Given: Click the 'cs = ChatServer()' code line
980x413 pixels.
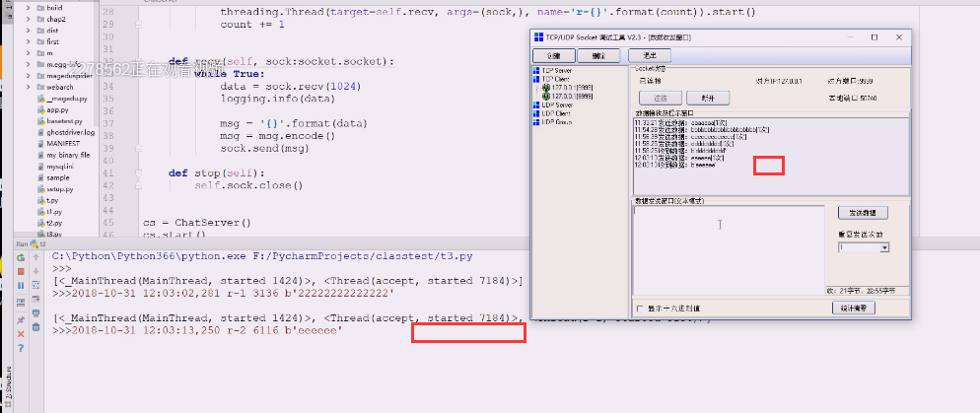Looking at the screenshot, I should tap(196, 223).
